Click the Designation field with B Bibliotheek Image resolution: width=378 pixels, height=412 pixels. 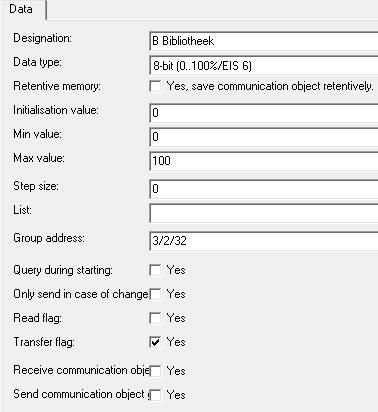click(264, 41)
